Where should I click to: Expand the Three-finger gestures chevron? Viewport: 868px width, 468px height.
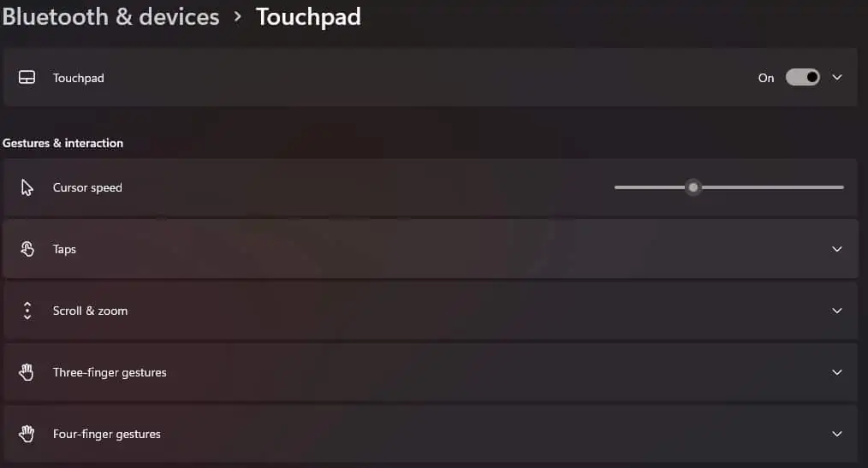837,372
